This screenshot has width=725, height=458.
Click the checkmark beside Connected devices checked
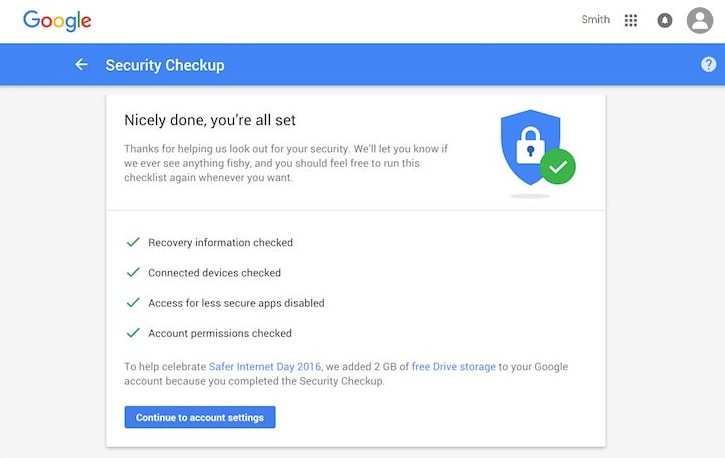[133, 272]
